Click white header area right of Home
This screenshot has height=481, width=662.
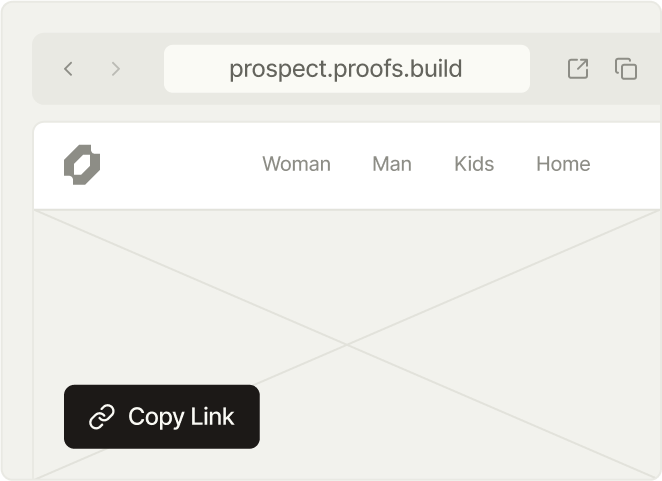pos(626,165)
